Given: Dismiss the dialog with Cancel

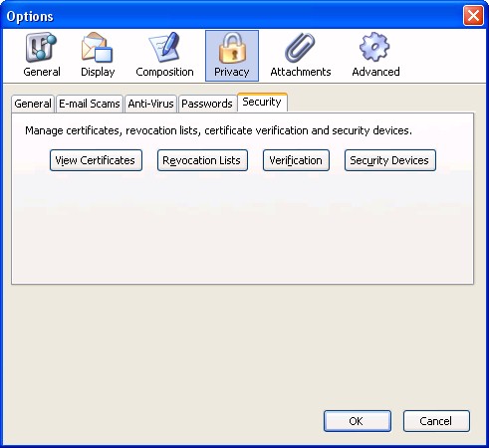Looking at the screenshot, I should pos(436,421).
